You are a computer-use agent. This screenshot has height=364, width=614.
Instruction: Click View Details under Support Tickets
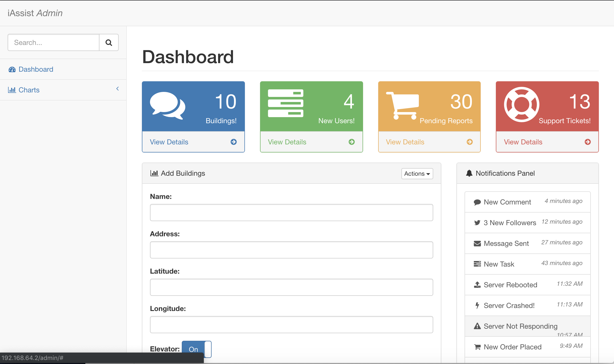pos(523,142)
